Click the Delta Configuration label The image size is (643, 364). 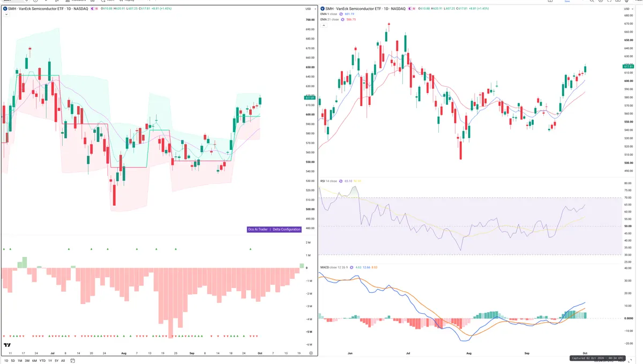point(286,229)
